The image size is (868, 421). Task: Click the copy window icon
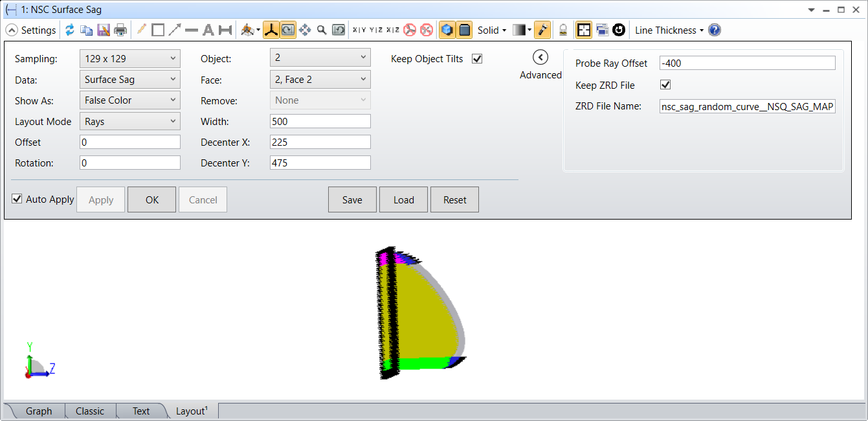tap(87, 30)
